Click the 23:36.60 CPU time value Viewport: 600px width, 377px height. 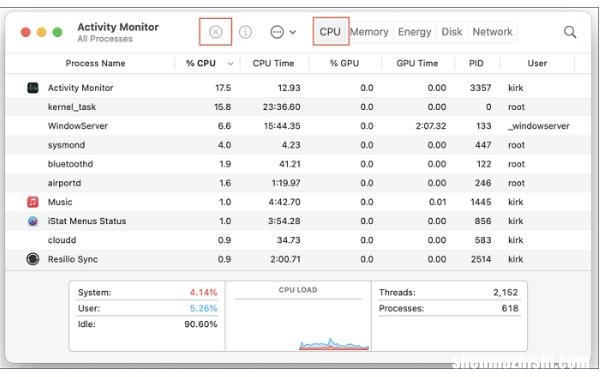282,107
